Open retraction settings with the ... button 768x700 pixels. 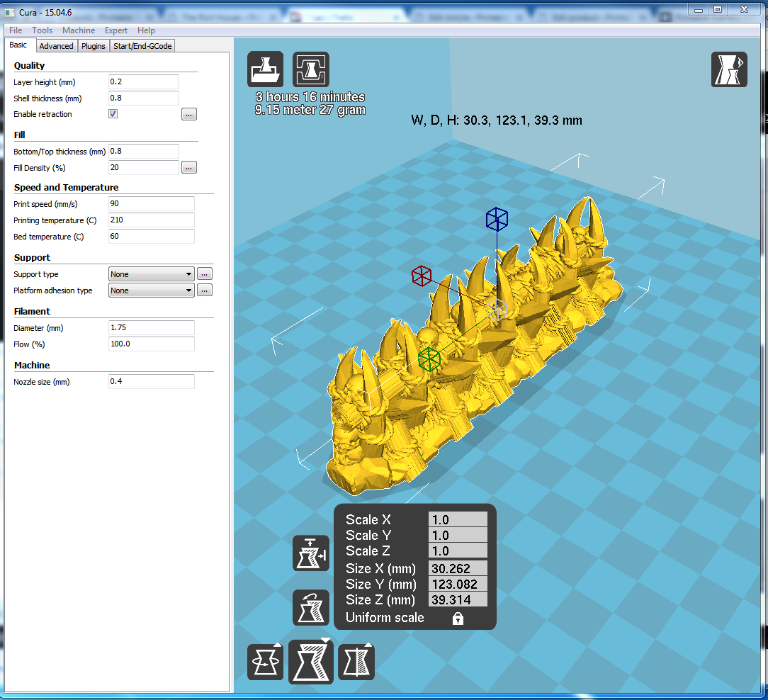coord(188,114)
